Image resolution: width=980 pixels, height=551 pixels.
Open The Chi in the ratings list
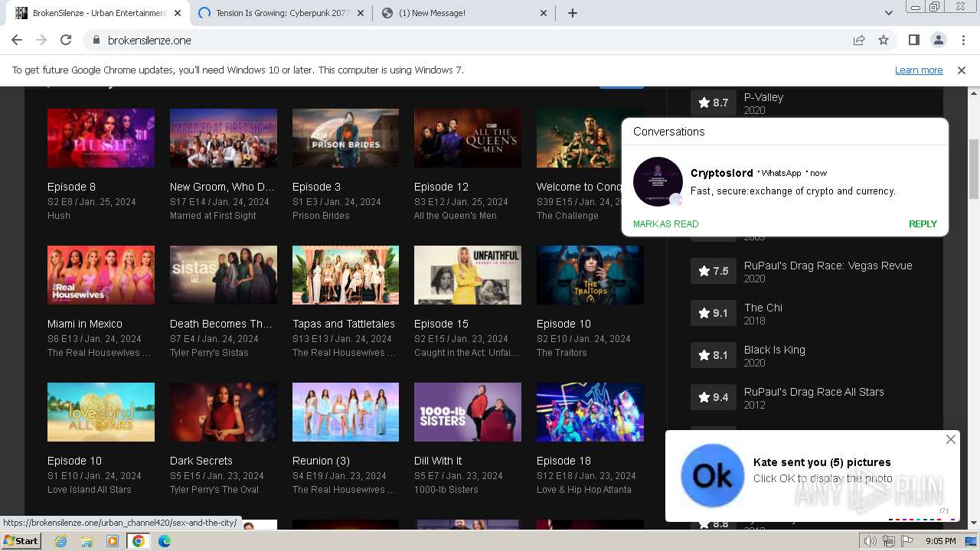coord(763,308)
